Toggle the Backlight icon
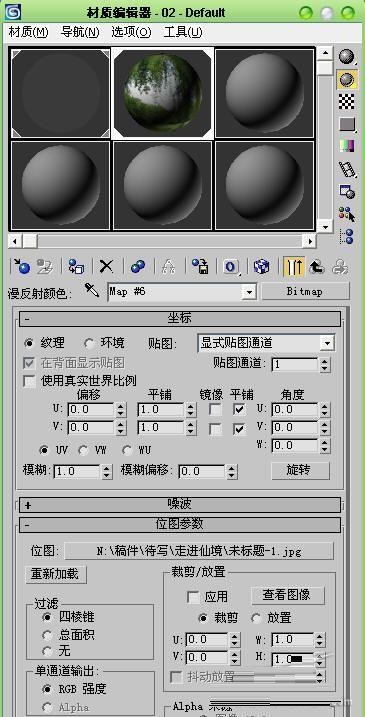The height and width of the screenshot is (717, 365). pyautogui.click(x=347, y=80)
